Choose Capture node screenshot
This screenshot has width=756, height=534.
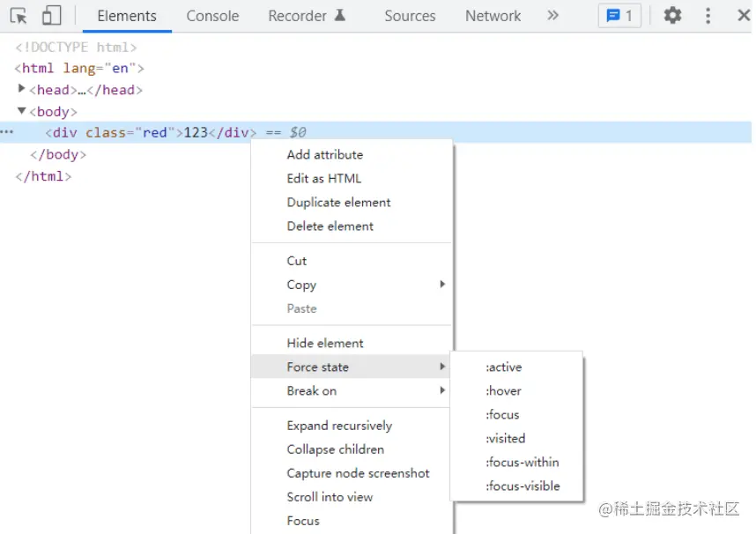click(x=352, y=473)
